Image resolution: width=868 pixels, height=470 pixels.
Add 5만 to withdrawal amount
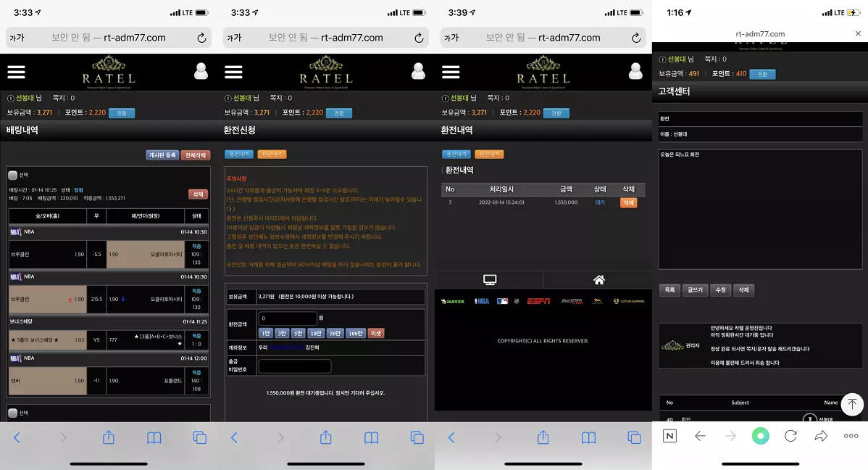pyautogui.click(x=299, y=333)
